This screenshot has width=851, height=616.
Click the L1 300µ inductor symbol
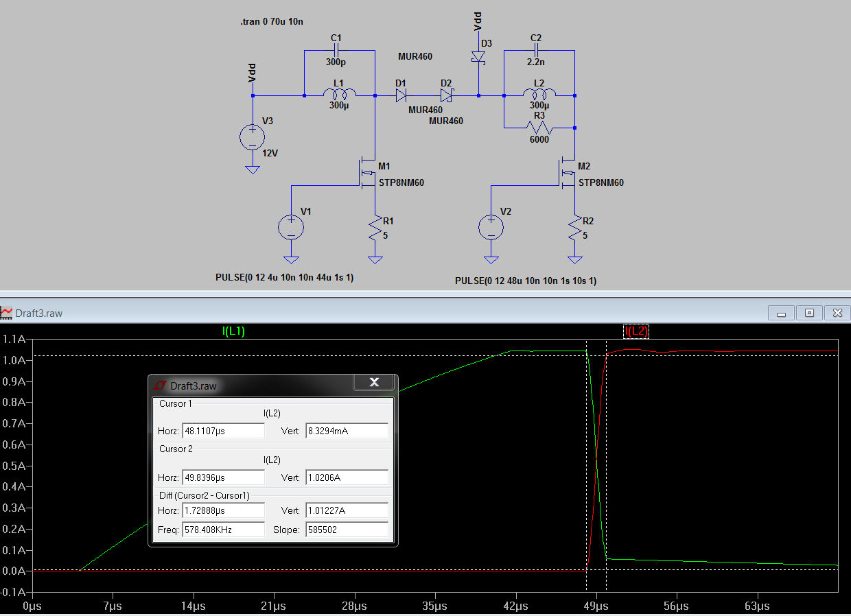tap(339, 95)
